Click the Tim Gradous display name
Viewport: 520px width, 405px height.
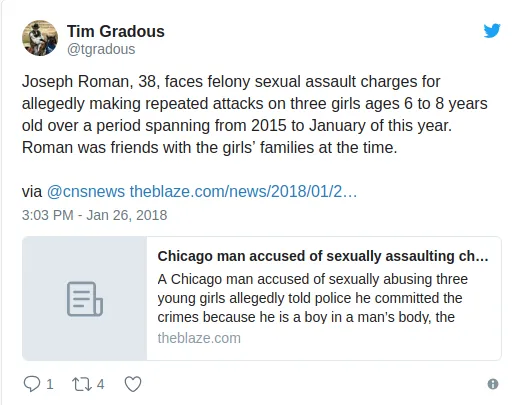[x=116, y=31]
